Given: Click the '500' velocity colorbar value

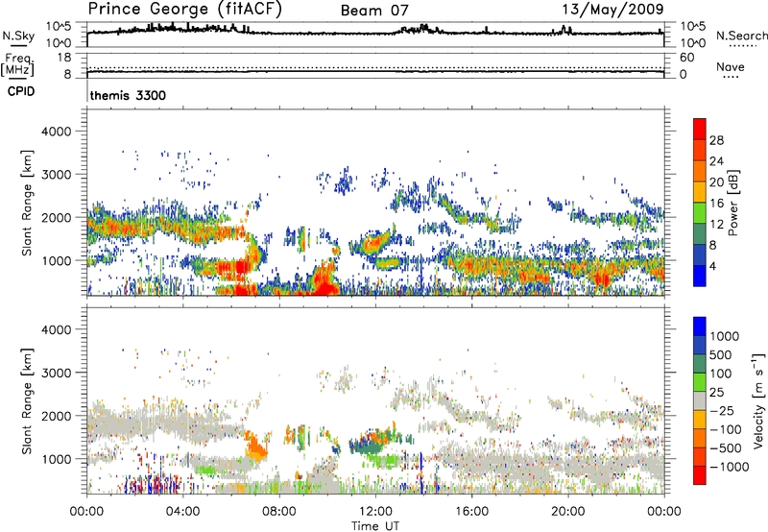Looking at the screenshot, I should coord(720,354).
